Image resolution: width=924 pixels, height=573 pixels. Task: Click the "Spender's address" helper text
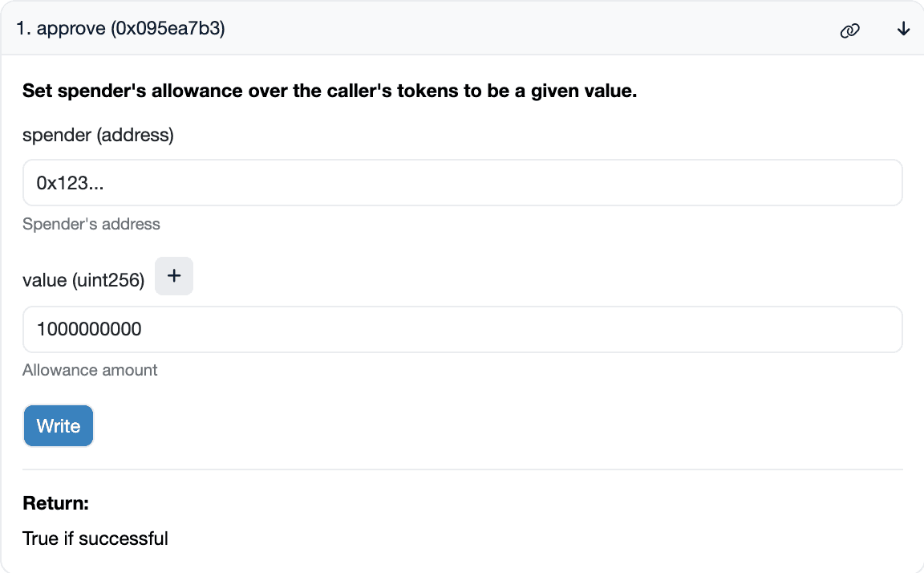pos(91,224)
